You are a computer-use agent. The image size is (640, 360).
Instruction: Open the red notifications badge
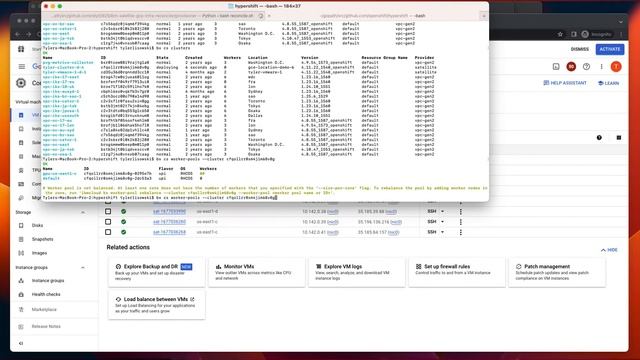point(571,67)
